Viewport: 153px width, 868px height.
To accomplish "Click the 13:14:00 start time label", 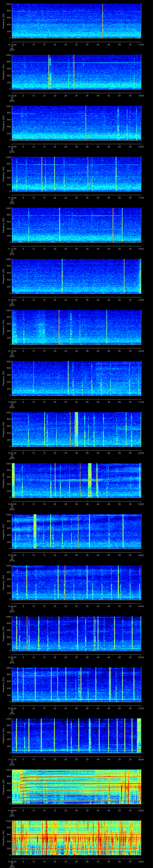I will 12,96.
